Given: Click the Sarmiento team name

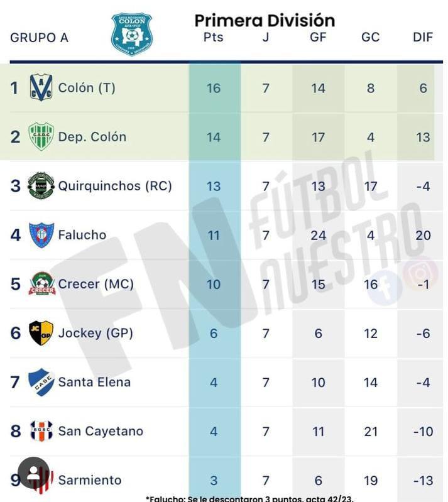Looking at the screenshot, I should click(x=90, y=480).
